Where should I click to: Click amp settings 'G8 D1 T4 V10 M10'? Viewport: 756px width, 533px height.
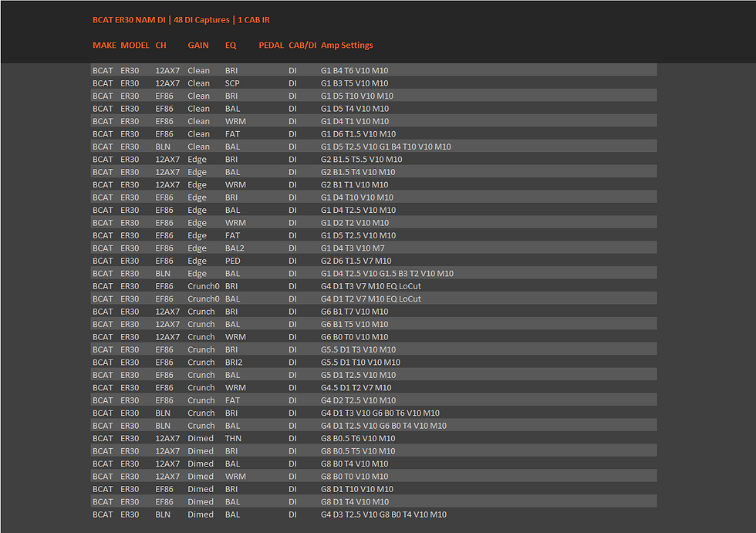(355, 502)
